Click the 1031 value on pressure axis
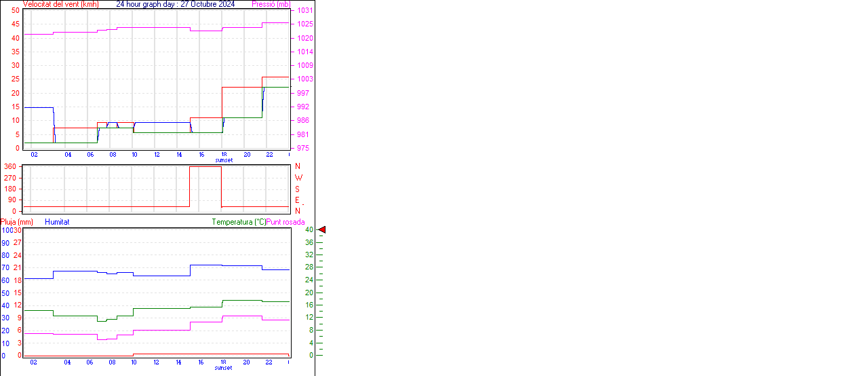 (x=304, y=11)
